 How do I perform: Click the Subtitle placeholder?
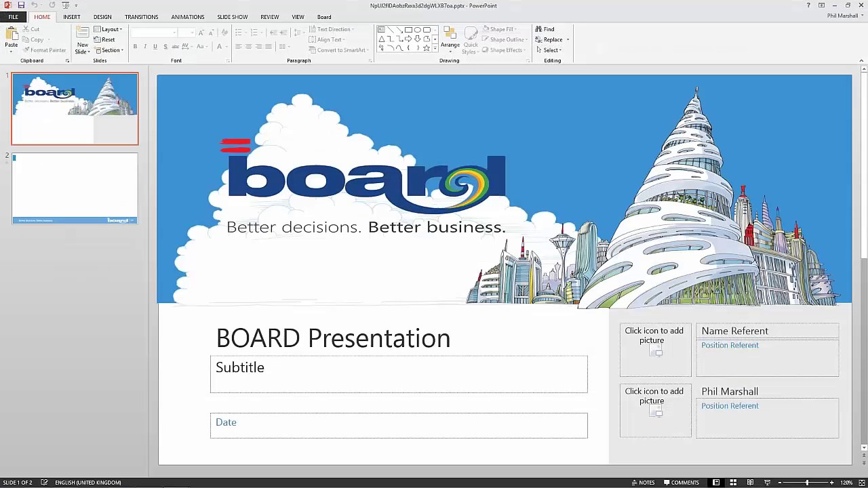click(399, 374)
